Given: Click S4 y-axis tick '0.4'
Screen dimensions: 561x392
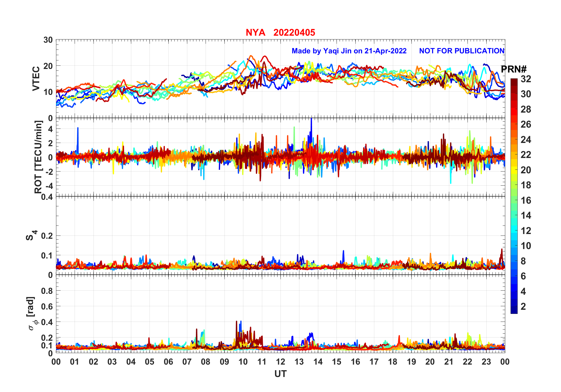Looking at the screenshot, I should coord(47,197).
